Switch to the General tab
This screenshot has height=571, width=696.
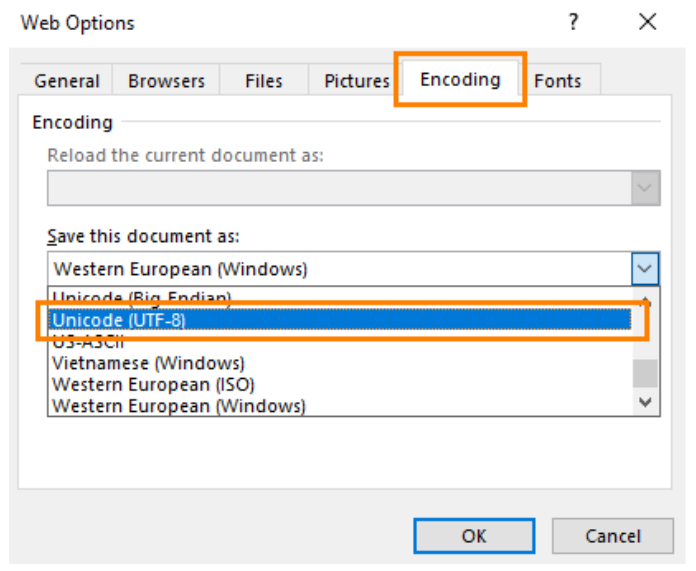coord(67,81)
